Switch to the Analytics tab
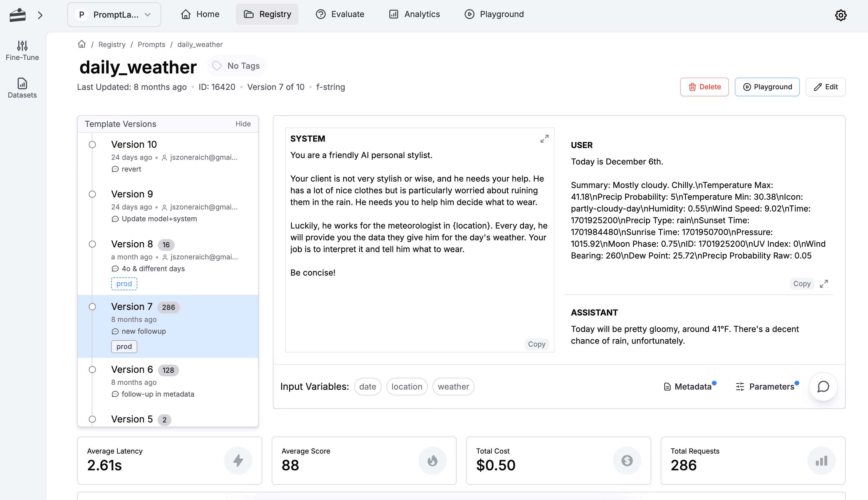868x500 pixels. click(414, 14)
